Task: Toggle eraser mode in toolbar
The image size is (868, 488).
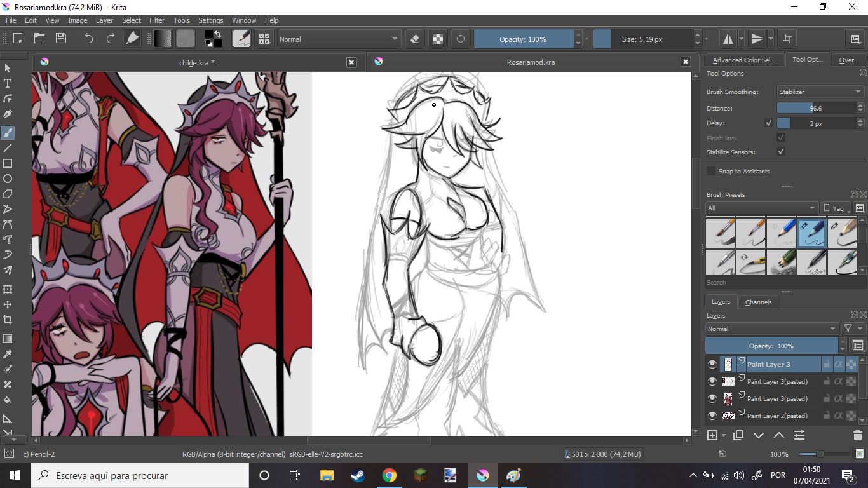Action: (415, 39)
